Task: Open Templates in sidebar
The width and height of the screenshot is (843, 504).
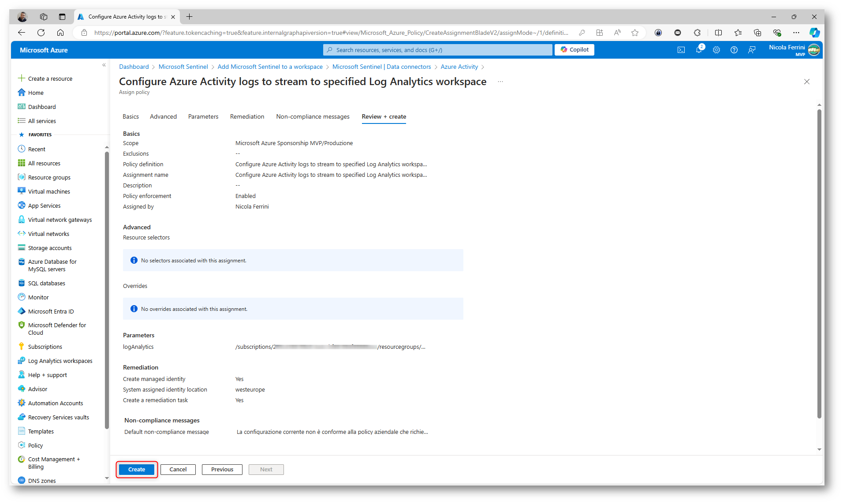Action: (35, 431)
